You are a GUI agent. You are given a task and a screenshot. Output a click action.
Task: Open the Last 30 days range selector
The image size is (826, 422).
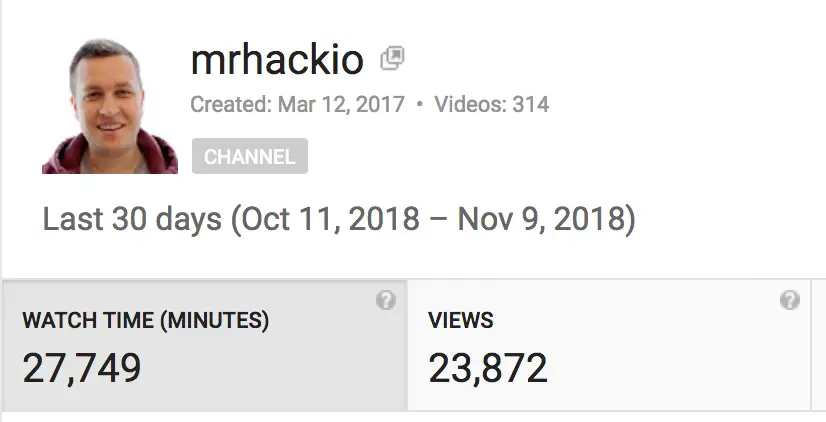pyautogui.click(x=131, y=219)
